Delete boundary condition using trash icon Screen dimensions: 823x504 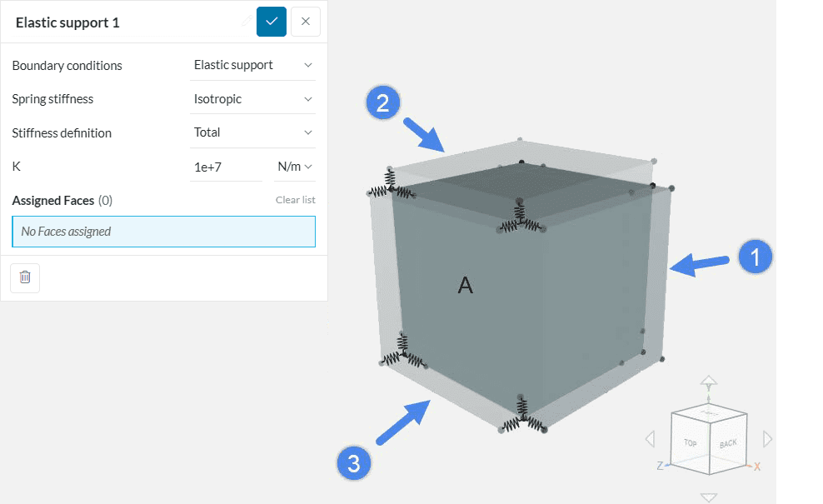pos(25,277)
